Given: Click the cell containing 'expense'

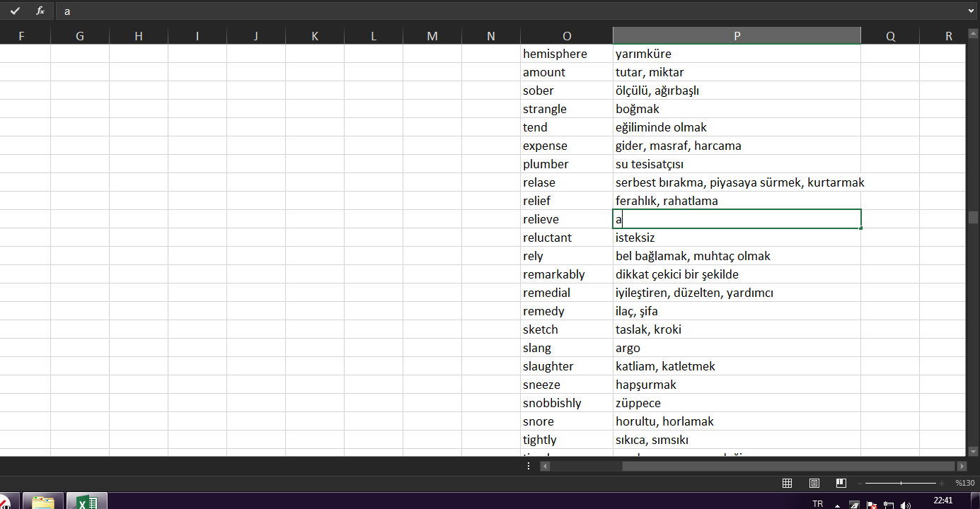Looking at the screenshot, I should [x=567, y=146].
